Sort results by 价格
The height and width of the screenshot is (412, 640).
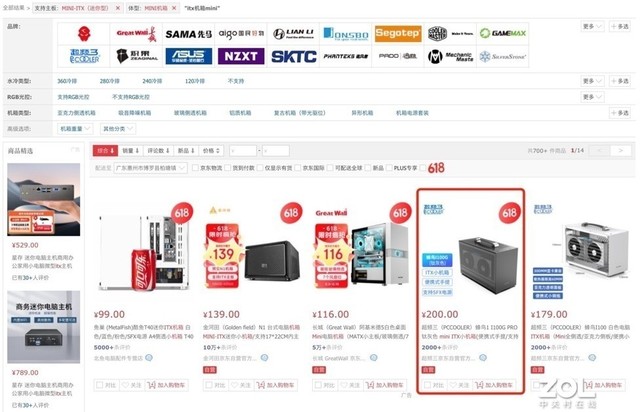click(211, 151)
